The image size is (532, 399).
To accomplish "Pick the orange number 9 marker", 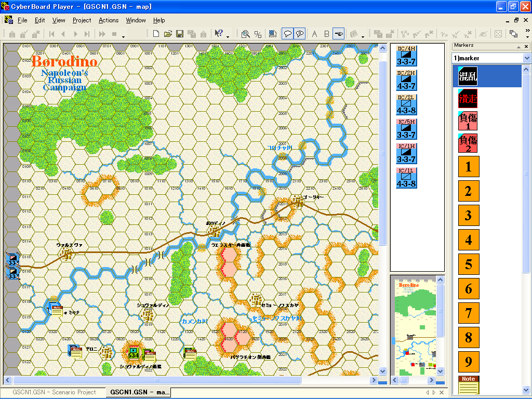I will coord(469,362).
